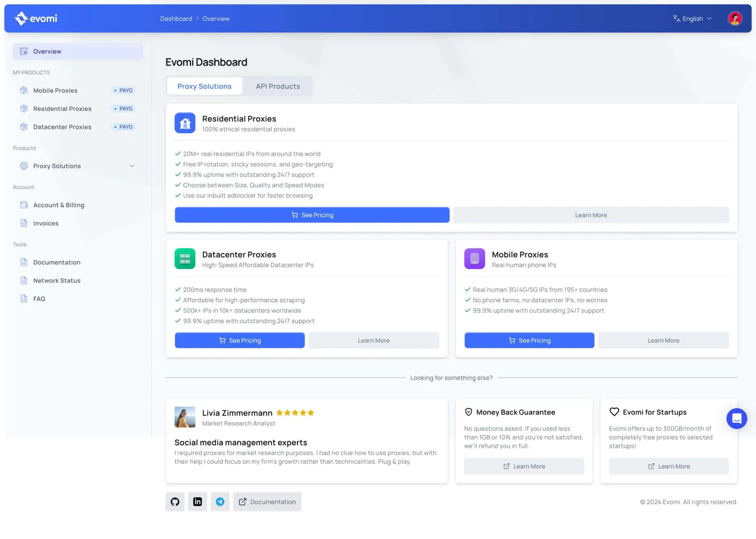Click Livia Zimmermann's profile photo
The height and width of the screenshot is (539, 756).
tap(185, 417)
